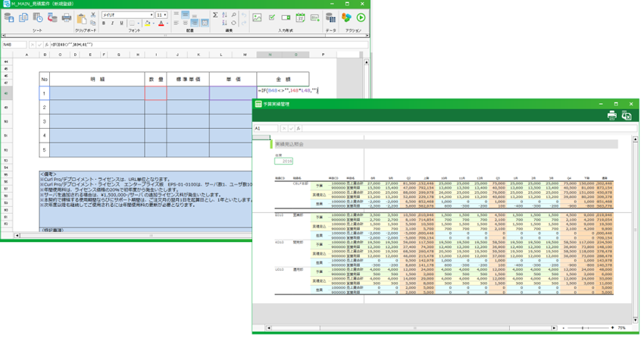Click the circular refresh icon in edit group
Screen dimensions: 644x345
click(x=233, y=23)
